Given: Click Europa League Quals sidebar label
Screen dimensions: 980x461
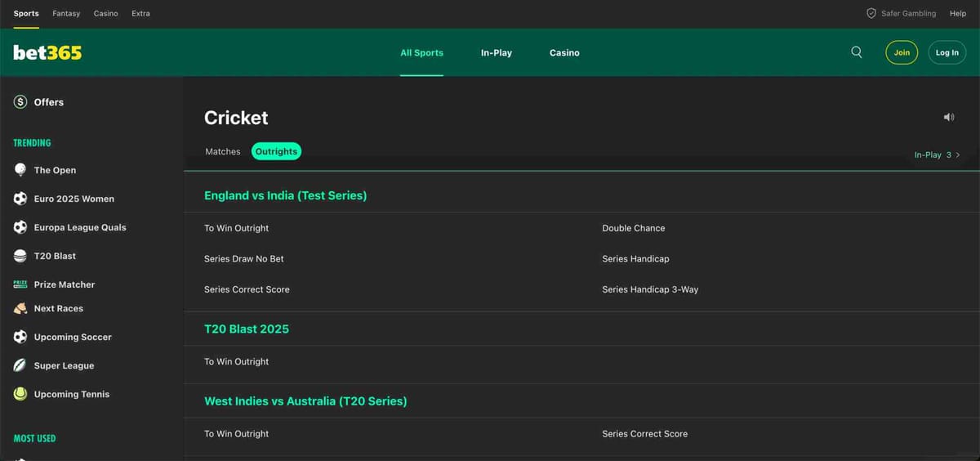Looking at the screenshot, I should [x=80, y=227].
